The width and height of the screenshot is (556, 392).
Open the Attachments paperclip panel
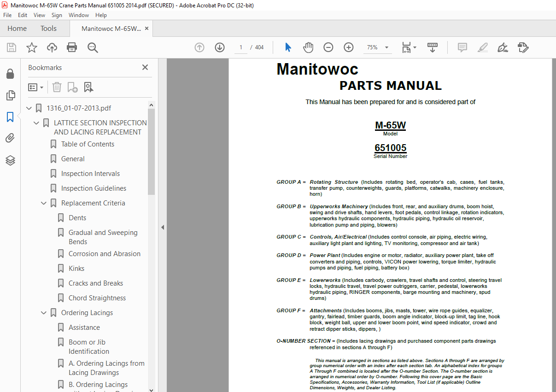pos(10,138)
